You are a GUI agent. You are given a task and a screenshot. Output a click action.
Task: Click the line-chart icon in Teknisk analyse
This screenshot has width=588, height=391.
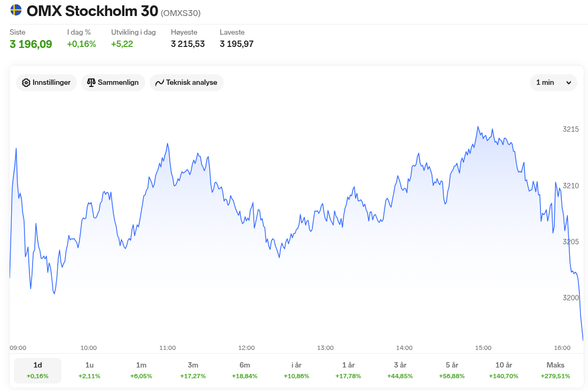click(x=159, y=83)
